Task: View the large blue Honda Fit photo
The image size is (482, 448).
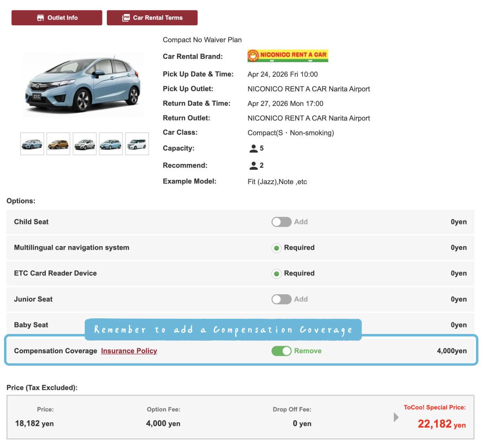Action: [x=84, y=85]
